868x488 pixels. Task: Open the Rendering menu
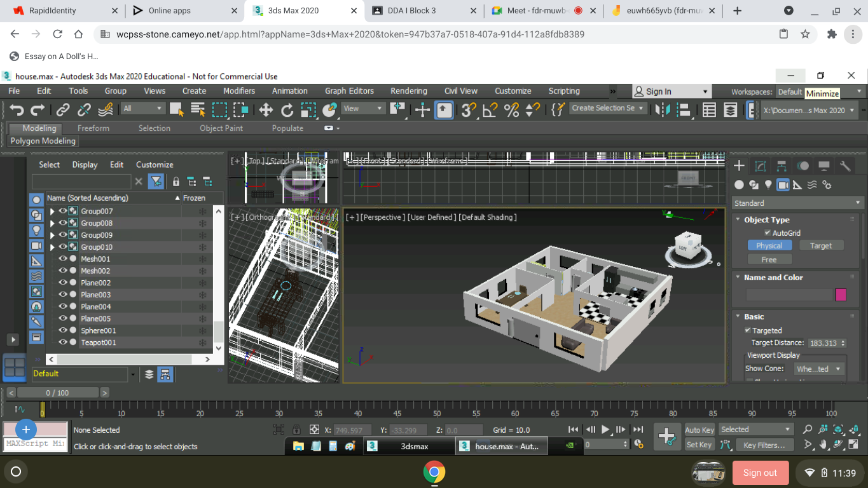point(408,91)
